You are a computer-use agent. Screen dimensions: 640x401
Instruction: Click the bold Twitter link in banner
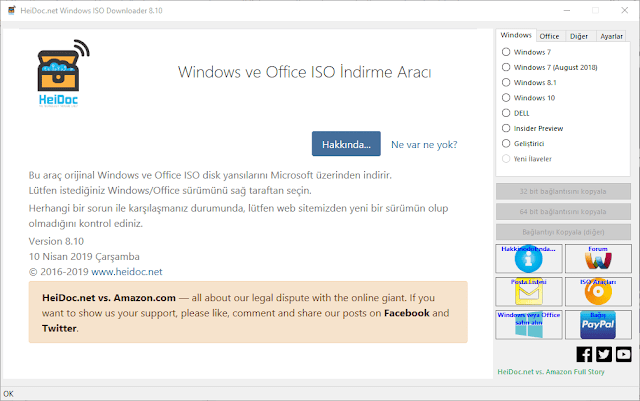click(x=59, y=328)
